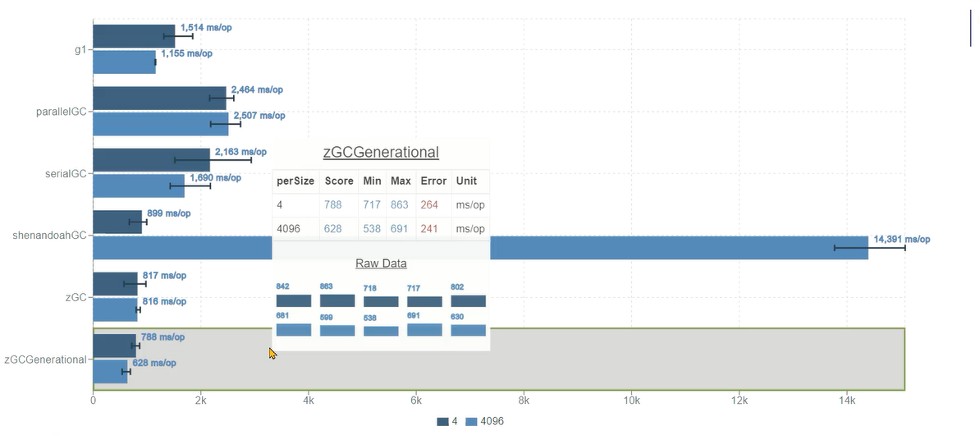Click the "Raw Data" underlined heading
This screenshot has width=980, height=435.
(x=381, y=263)
